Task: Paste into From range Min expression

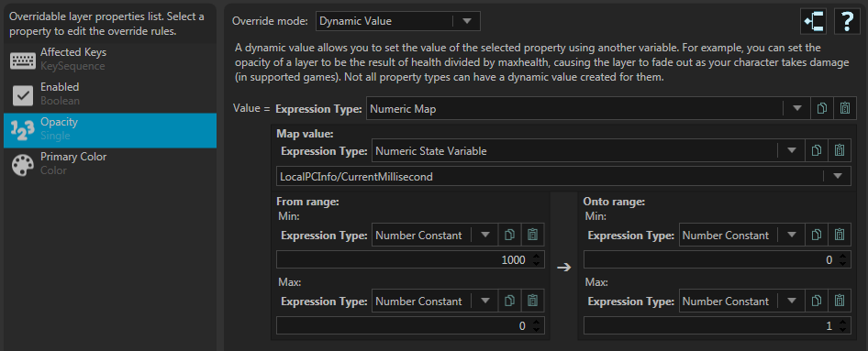Action: coord(532,235)
